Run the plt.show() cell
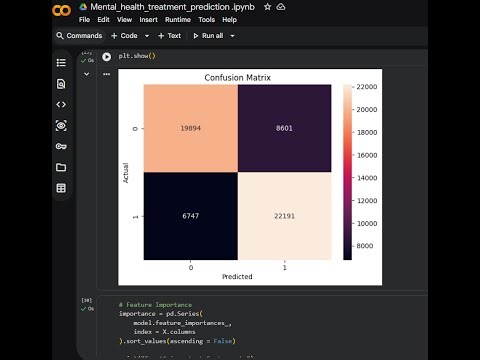This screenshot has width=480, height=360. [107, 57]
